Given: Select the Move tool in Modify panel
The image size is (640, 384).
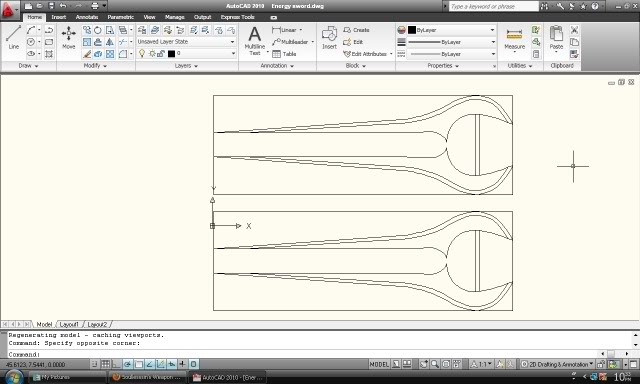Looking at the screenshot, I should [x=69, y=38].
